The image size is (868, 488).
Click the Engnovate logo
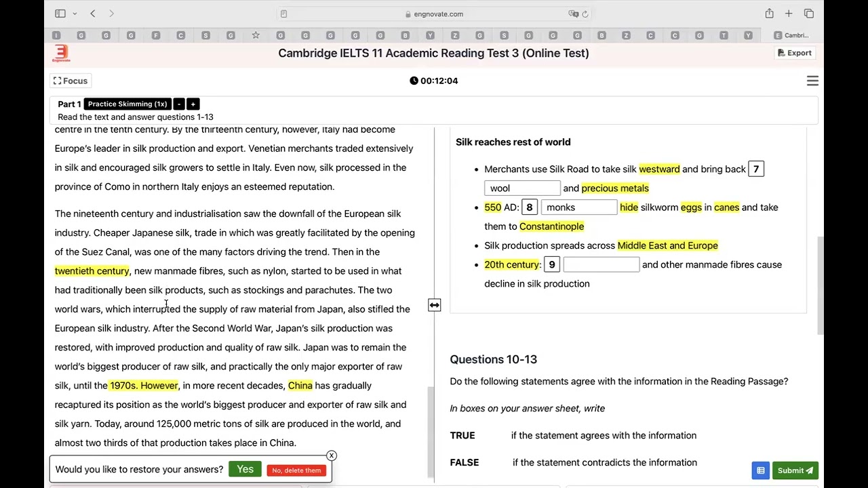coord(61,53)
